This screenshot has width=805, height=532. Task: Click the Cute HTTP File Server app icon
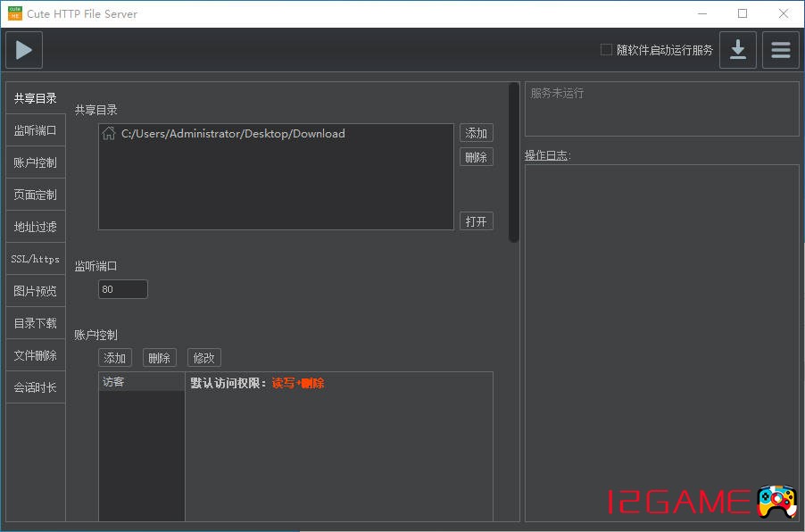click(15, 13)
